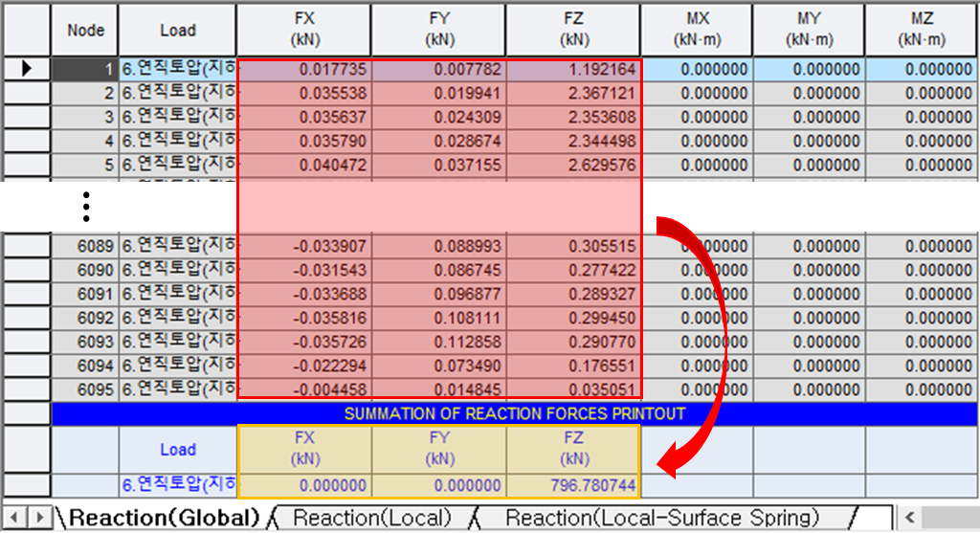
Task: Click the Load column header at top
Action: [x=177, y=30]
